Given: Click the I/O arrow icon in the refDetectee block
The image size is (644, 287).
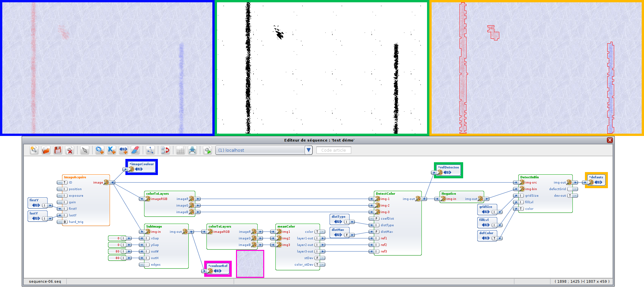Looking at the screenshot, I should point(448,172).
